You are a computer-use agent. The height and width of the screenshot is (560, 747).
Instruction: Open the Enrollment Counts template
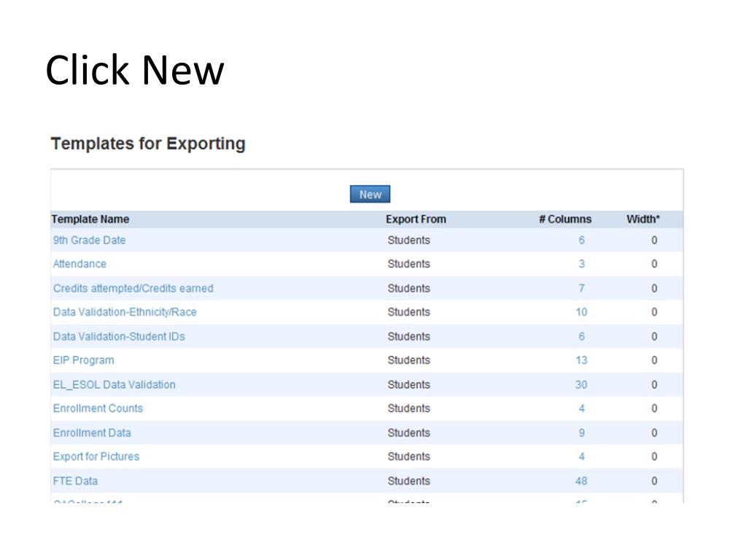click(98, 408)
